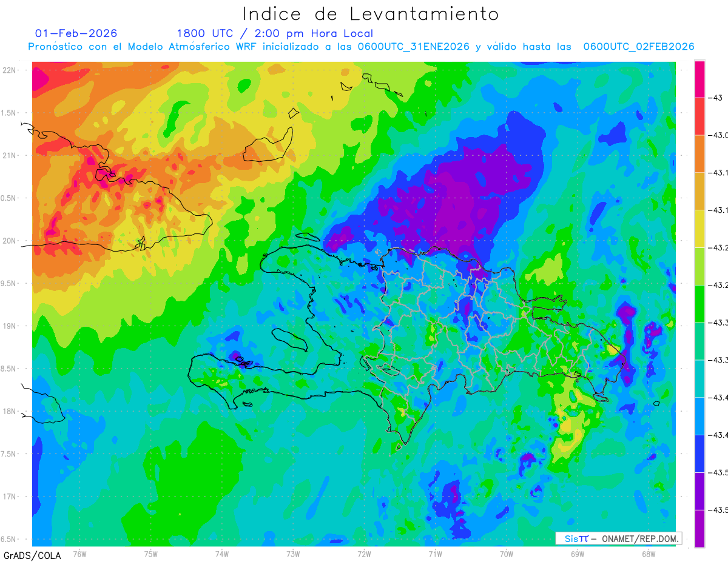Pick the violet colorbar swatch

coord(699,492)
